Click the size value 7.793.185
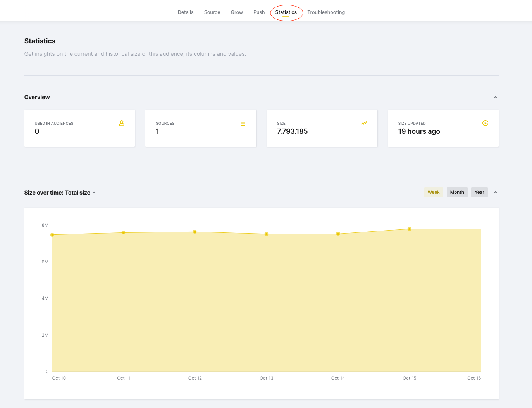Screen dimensions: 532x408 pyautogui.click(x=292, y=131)
